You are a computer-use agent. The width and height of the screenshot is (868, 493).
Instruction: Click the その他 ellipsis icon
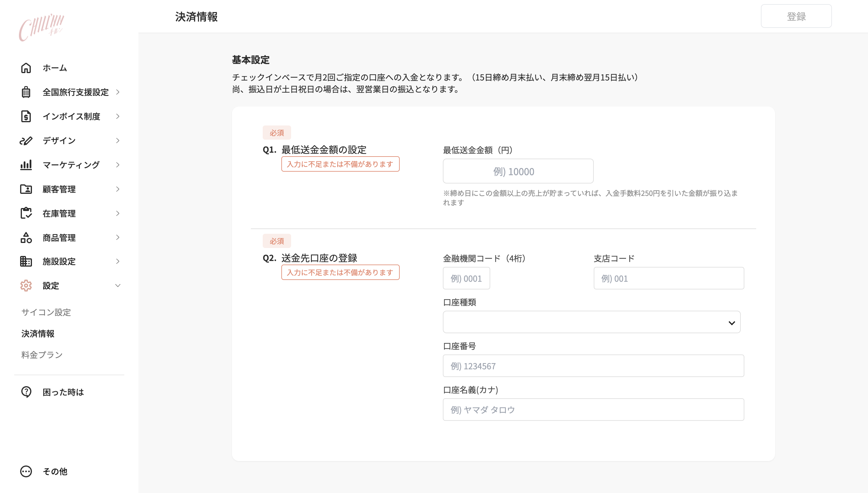click(x=26, y=471)
